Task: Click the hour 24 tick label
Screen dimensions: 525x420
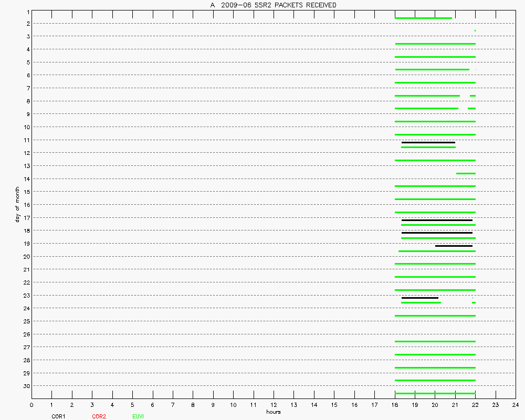Action: pyautogui.click(x=516, y=405)
